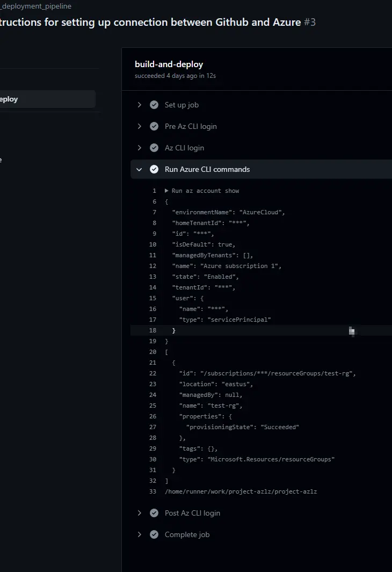This screenshot has height=572, width=392.
Task: Click the Run Azure CLI commands checkmark icon
Action: click(x=154, y=170)
